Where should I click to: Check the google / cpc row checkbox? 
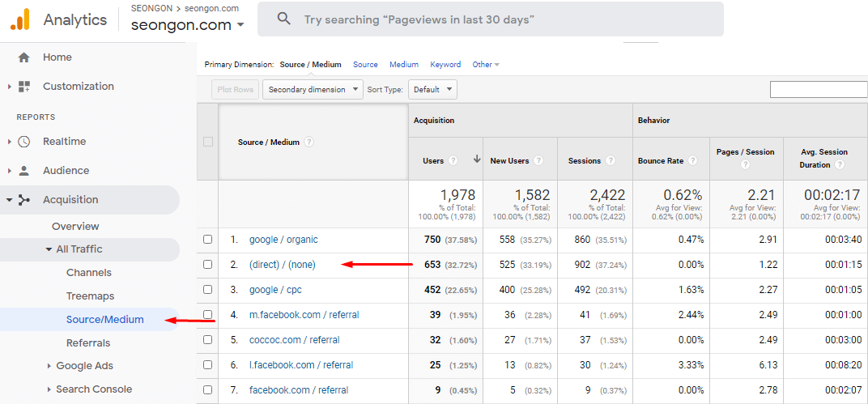pos(207,290)
